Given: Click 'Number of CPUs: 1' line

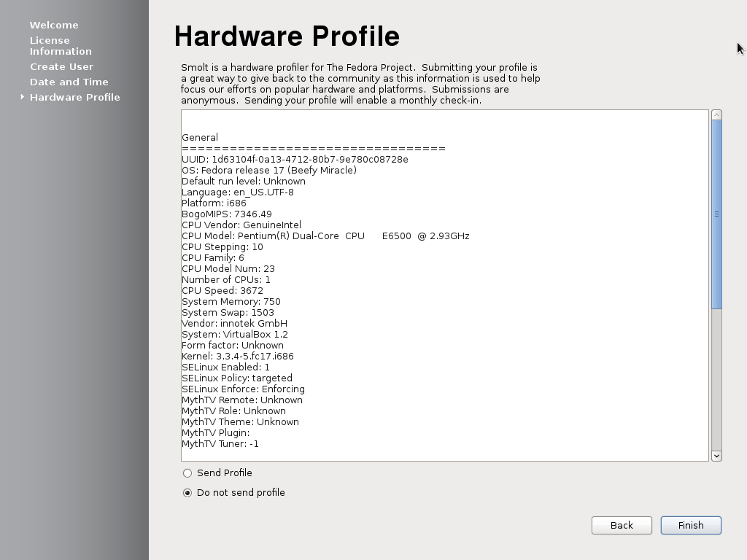Looking at the screenshot, I should point(226,280).
